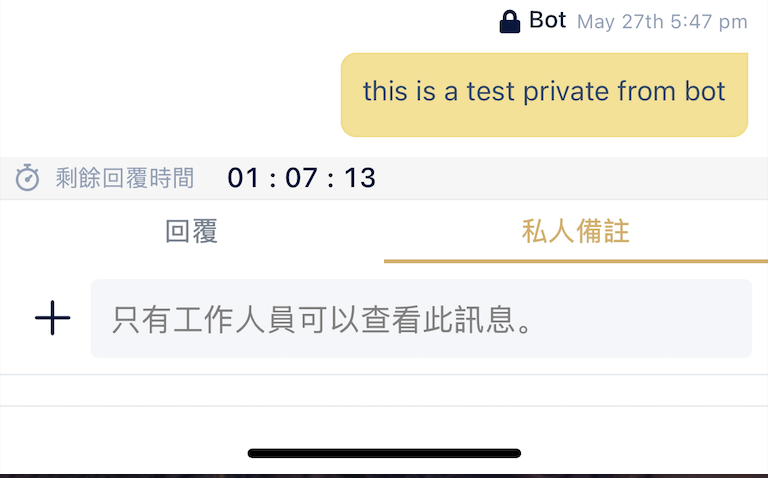The image size is (768, 478).
Task: Tap the black home indicator bar
Action: pos(384,454)
